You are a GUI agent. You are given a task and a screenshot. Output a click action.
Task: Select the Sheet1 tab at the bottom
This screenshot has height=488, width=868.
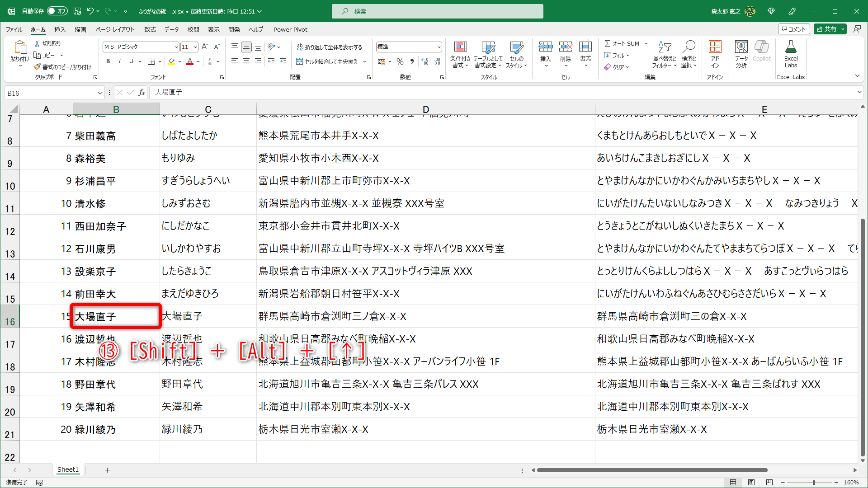pyautogui.click(x=68, y=469)
